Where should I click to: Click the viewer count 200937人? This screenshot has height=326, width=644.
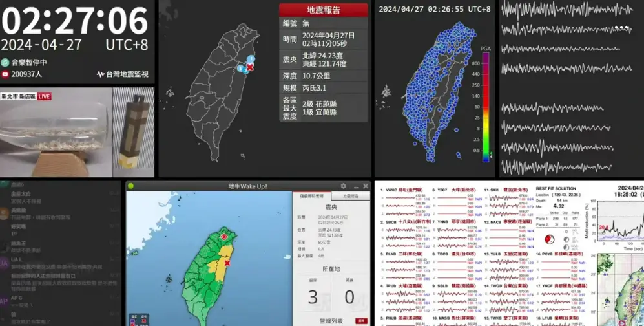(26, 74)
